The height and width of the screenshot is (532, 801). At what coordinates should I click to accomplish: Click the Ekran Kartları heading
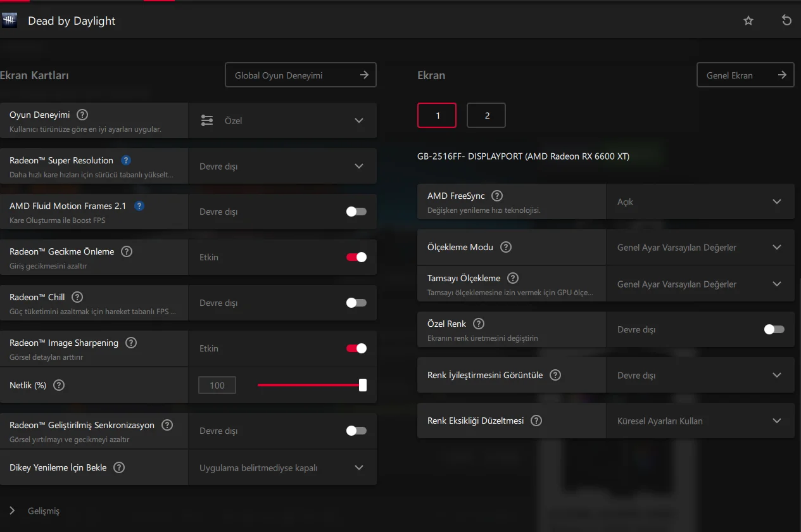[x=34, y=75]
